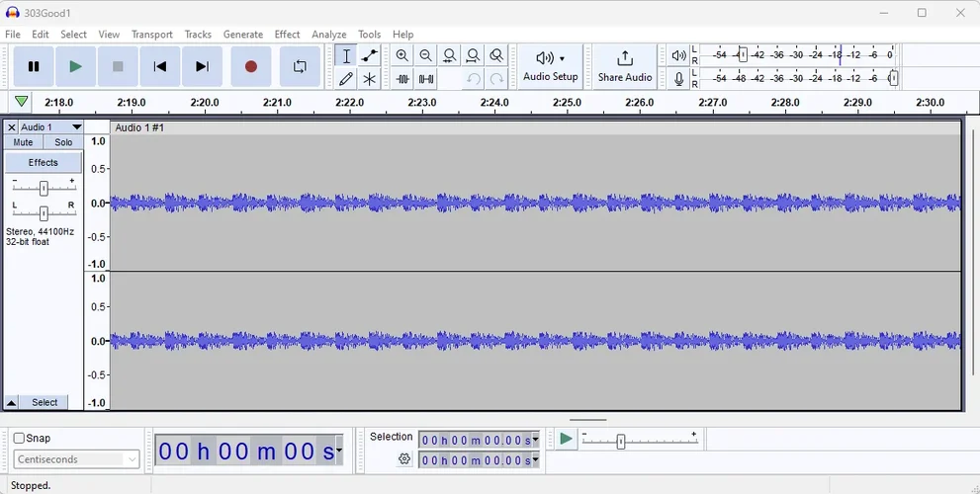Open the track Effects panel

[44, 162]
